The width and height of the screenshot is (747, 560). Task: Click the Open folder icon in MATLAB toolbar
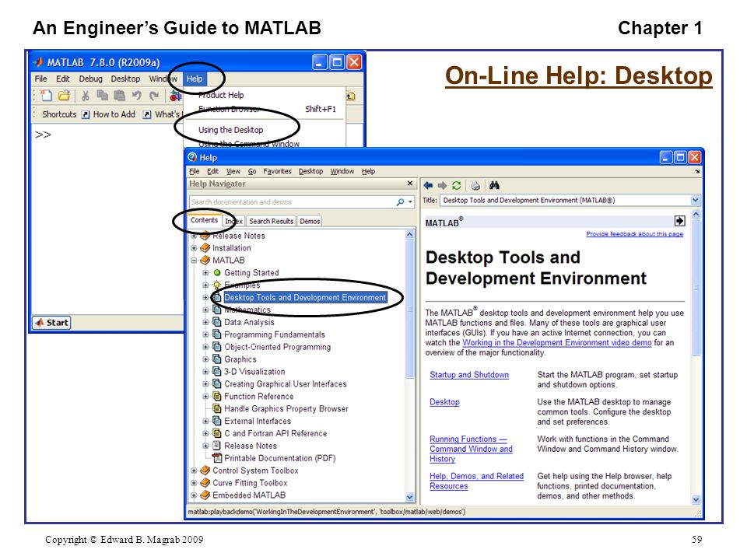point(64,96)
